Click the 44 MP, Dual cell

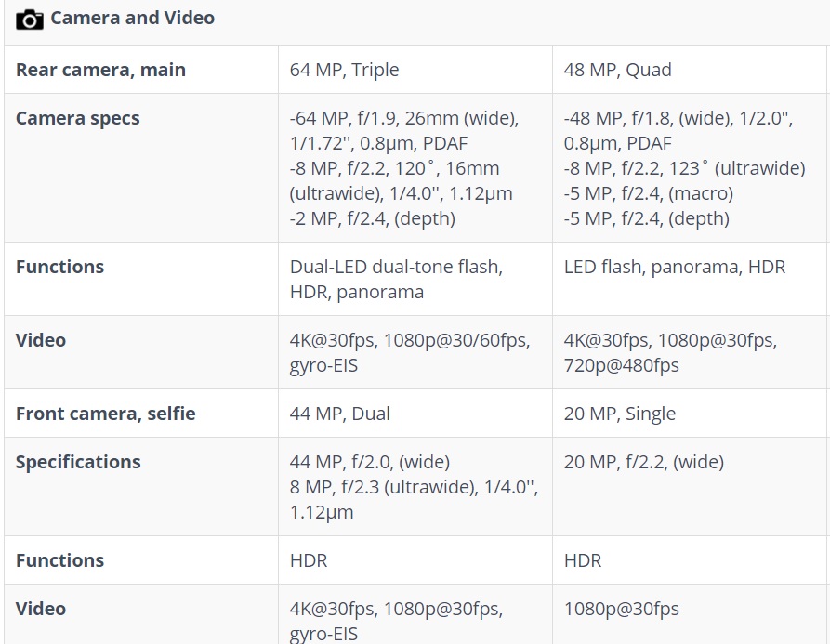pyautogui.click(x=340, y=414)
